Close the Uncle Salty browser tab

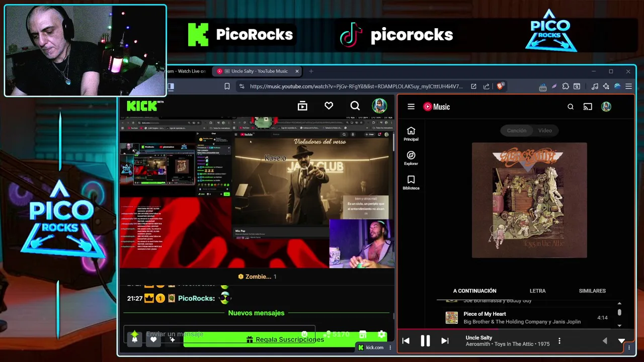point(297,71)
